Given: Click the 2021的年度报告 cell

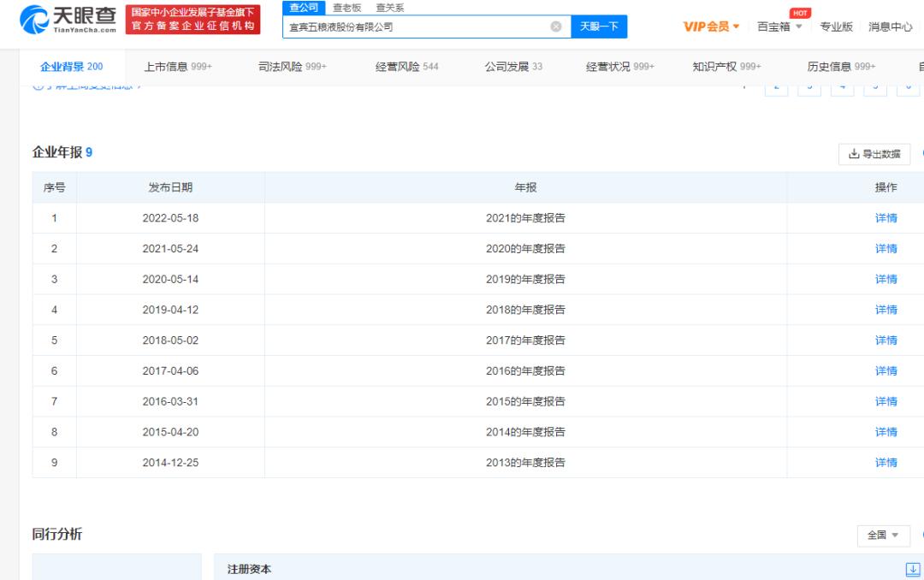Looking at the screenshot, I should click(525, 218).
